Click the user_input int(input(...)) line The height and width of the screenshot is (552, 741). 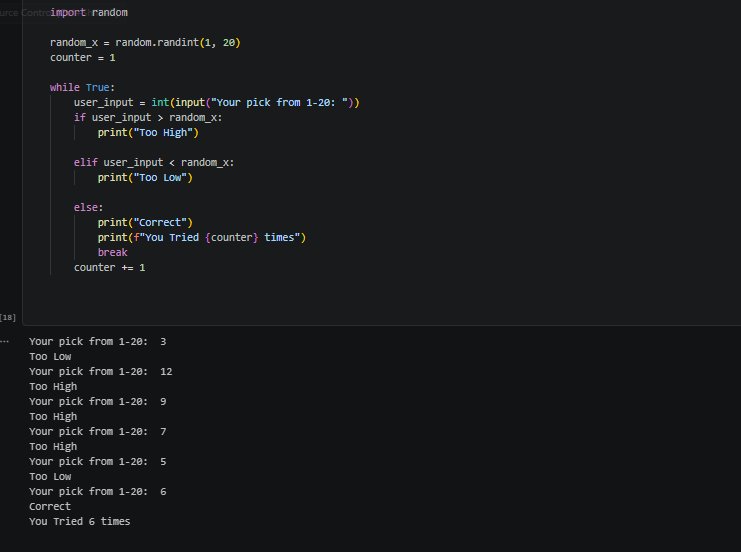tap(216, 103)
